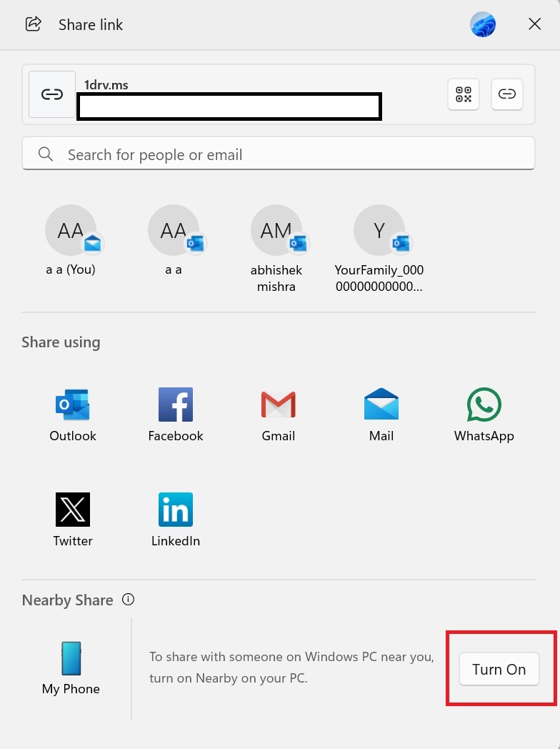Viewport: 560px width, 749px height.
Task: Click the Share link header icon
Action: [x=33, y=24]
